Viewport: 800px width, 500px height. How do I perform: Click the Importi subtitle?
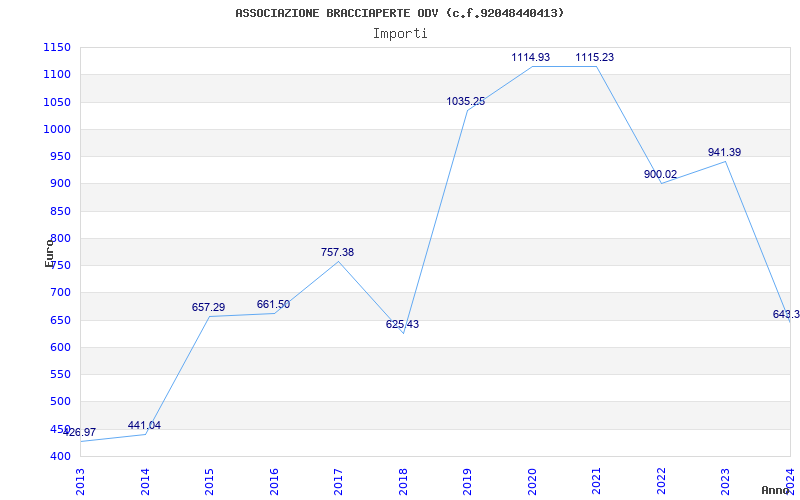400,34
